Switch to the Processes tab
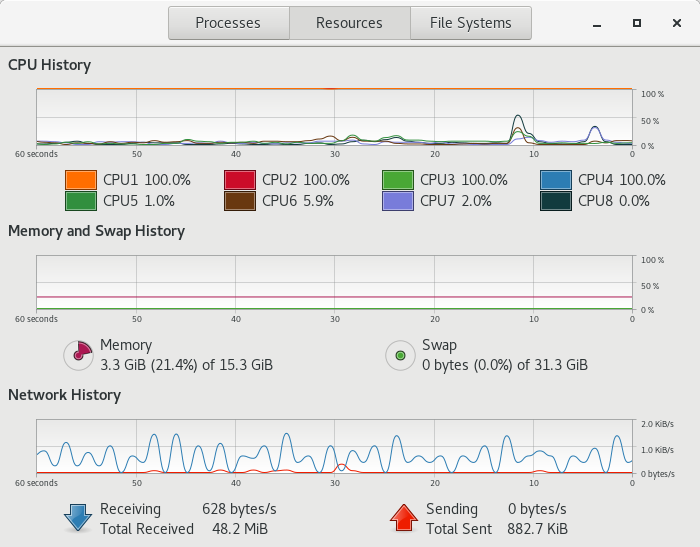Screen dimensions: 700x547 (229, 23)
